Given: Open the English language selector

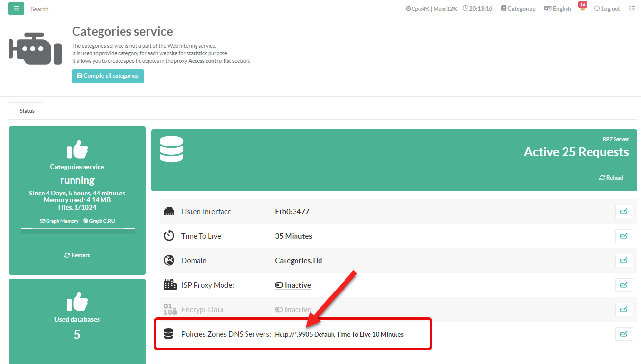Looking at the screenshot, I should (558, 9).
